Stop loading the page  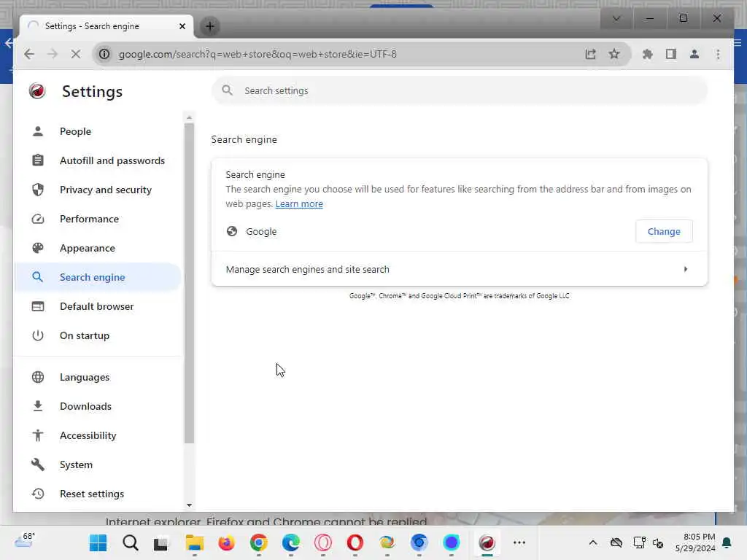[76, 54]
